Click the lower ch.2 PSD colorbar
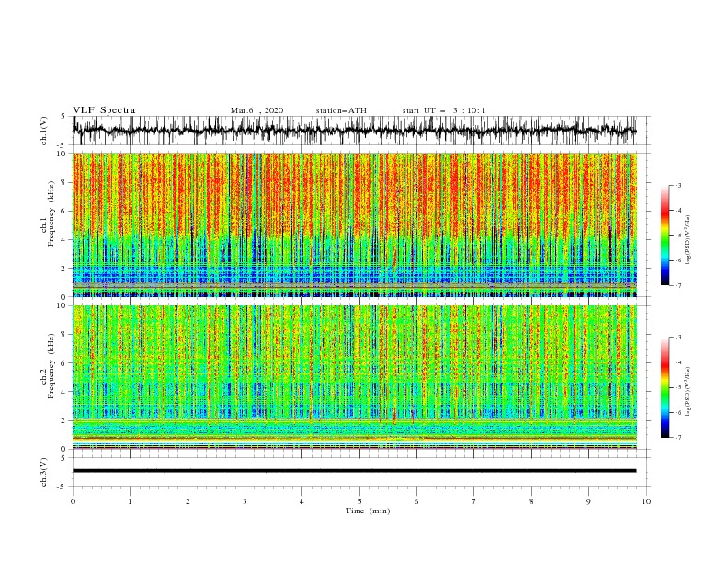Image resolution: width=728 pixels, height=563 pixels. (x=665, y=387)
